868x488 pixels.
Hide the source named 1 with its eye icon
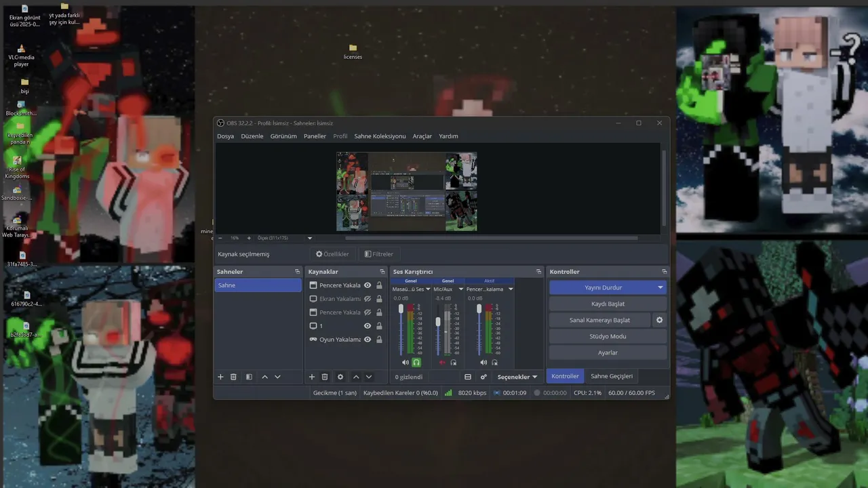tap(368, 326)
